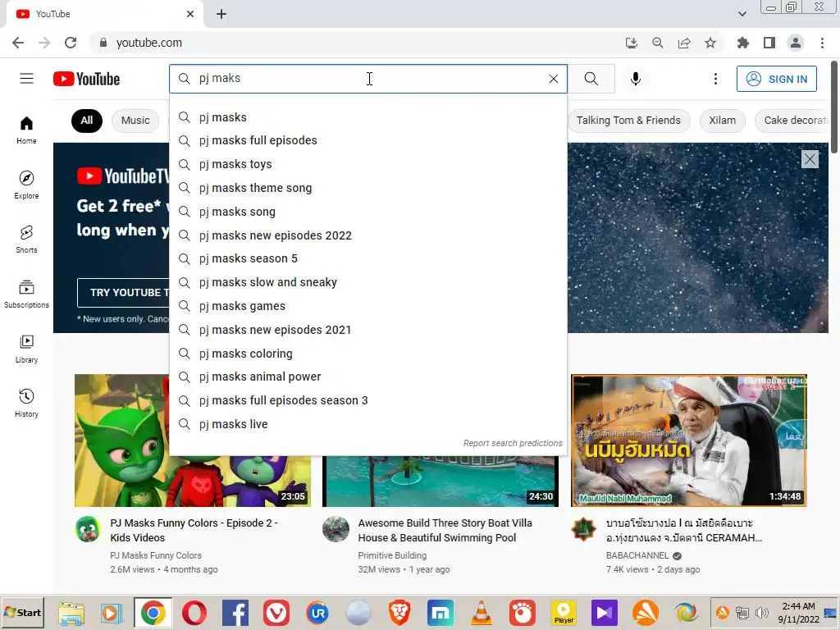
Task: Click the address bar URL youtube.com
Action: (x=149, y=43)
